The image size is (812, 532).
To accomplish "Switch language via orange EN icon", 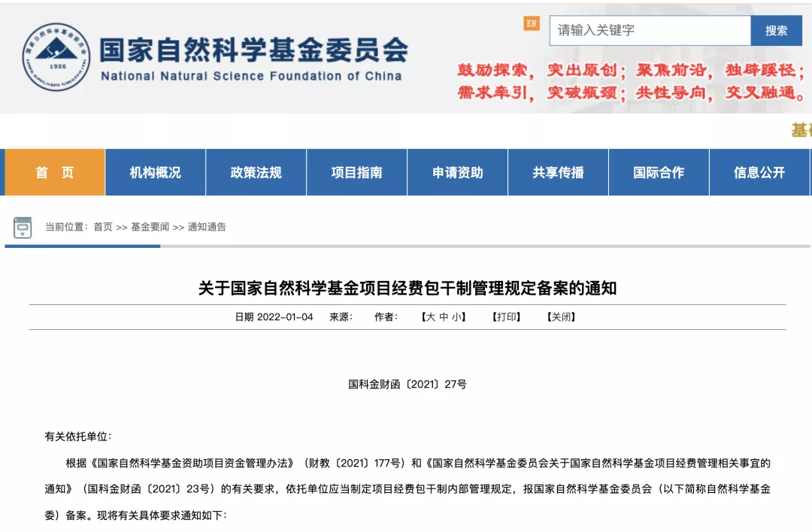I will pyautogui.click(x=532, y=23).
